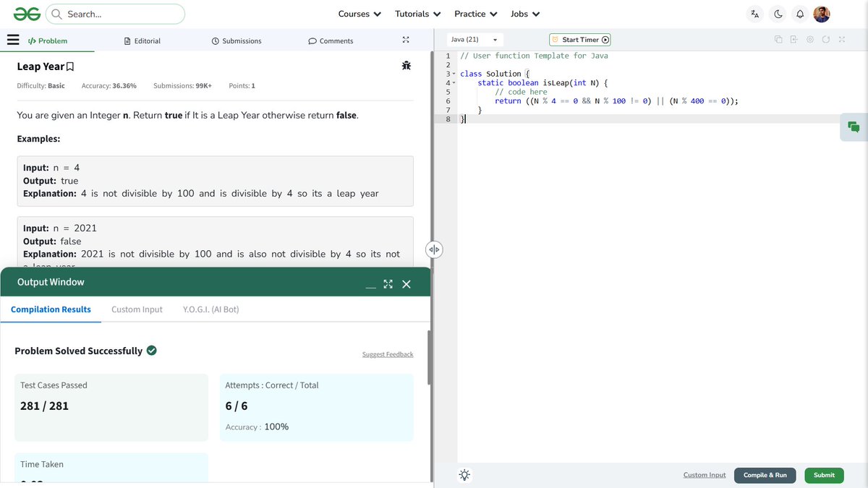Viewport: 868px width, 488px height.
Task: Open the Java (21) language dropdown
Action: click(x=475, y=40)
